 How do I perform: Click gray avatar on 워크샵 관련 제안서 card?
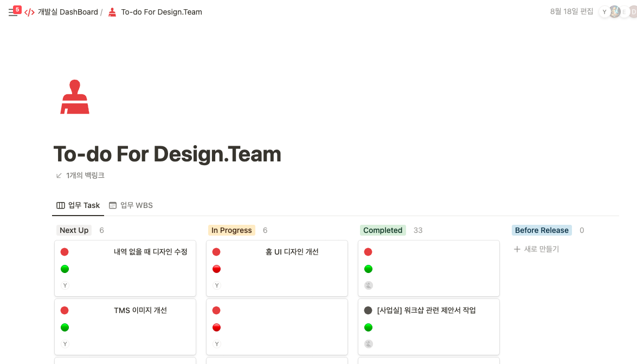click(369, 344)
